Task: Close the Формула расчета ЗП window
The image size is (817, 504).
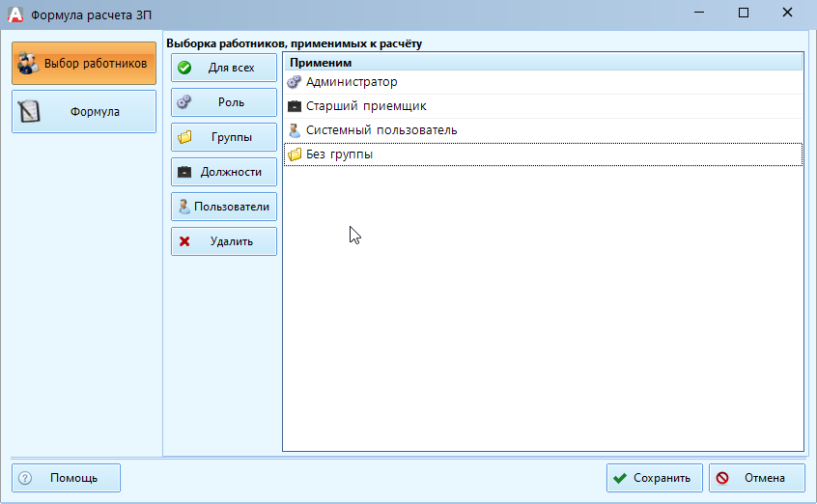Action: (787, 14)
